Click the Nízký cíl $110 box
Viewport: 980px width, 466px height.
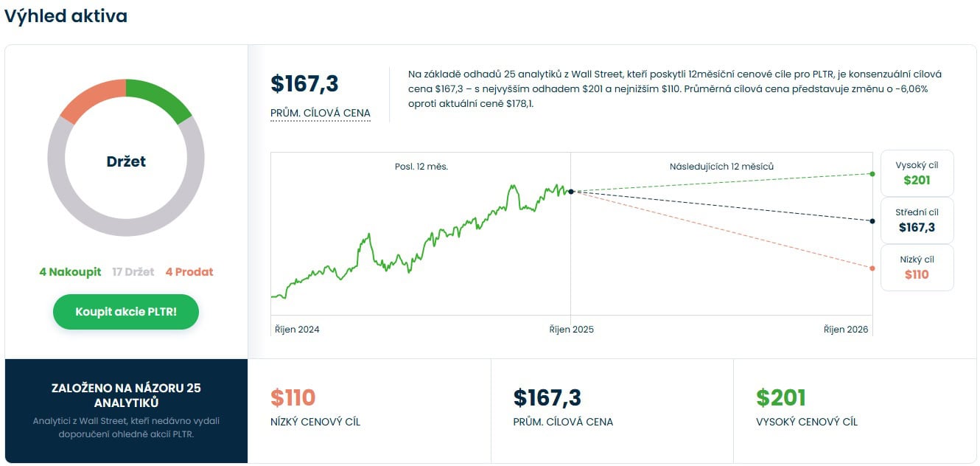[917, 268]
